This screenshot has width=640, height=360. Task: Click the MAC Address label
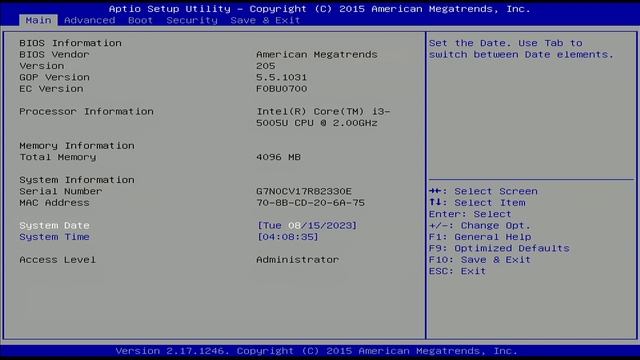(54, 202)
